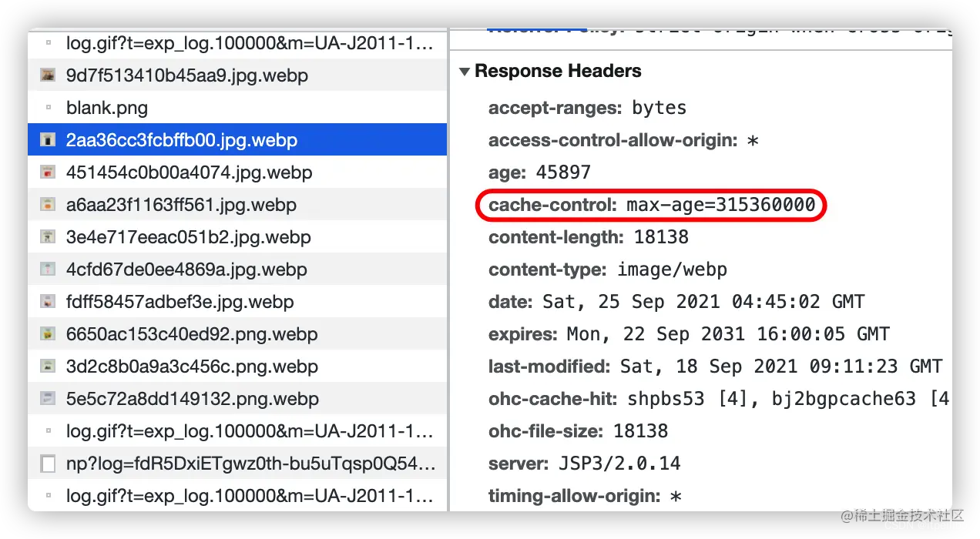This screenshot has width=980, height=539.
Task: Click thumbnail icon of 2aa36cc3fcbffb00.jpg.webp
Action: [x=48, y=140]
